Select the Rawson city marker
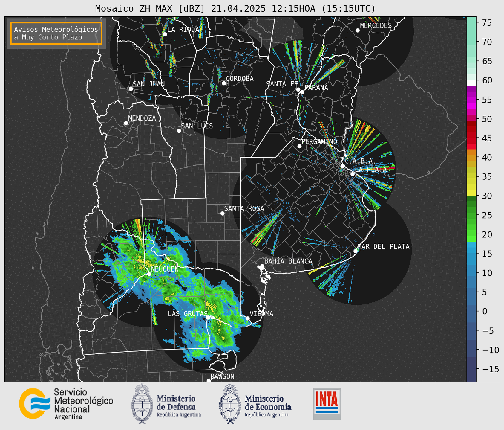The height and width of the screenshot is (430, 504). 209,381
